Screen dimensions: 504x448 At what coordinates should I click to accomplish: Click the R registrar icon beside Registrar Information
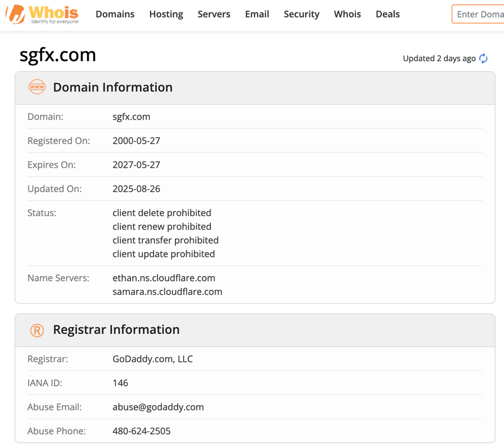(x=37, y=330)
